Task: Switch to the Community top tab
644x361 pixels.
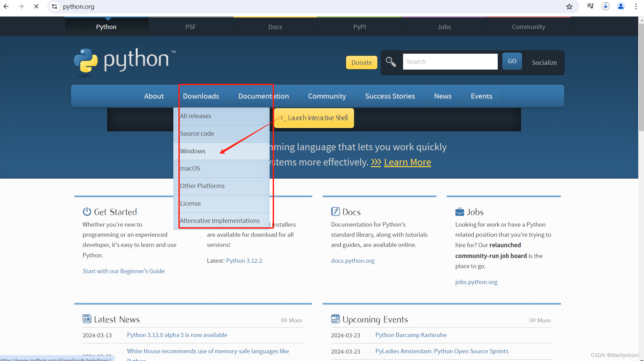Action: click(x=528, y=27)
